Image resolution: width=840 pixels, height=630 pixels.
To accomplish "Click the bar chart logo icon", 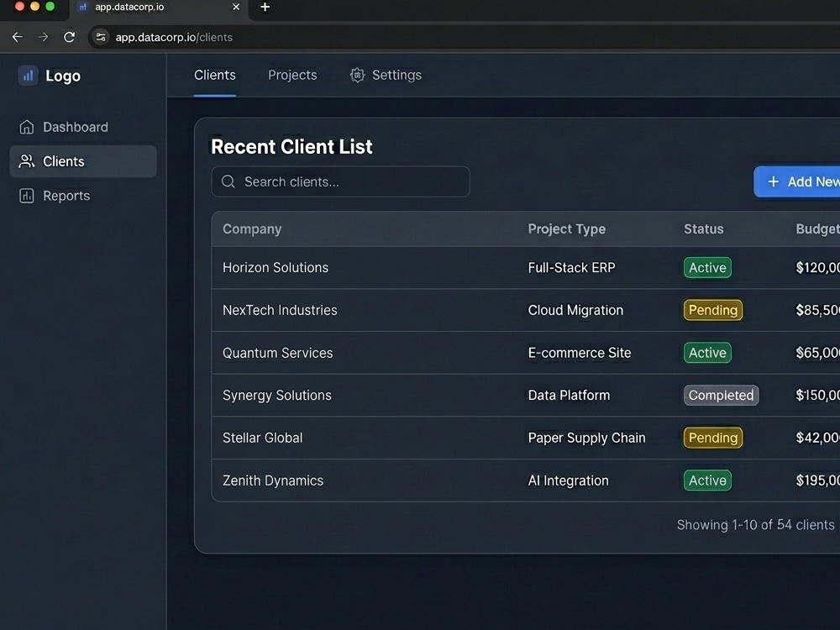I will (28, 76).
